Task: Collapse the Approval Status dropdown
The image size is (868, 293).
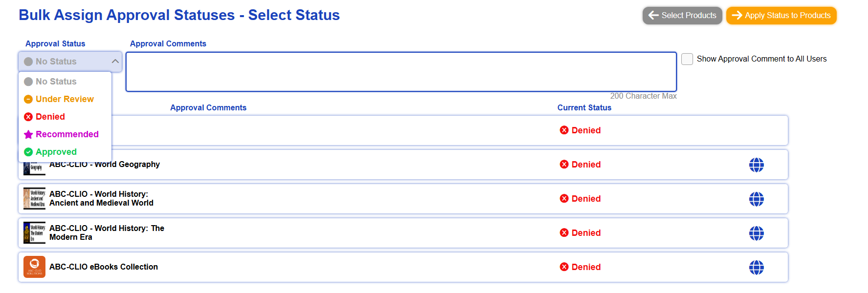Action: pyautogui.click(x=70, y=62)
